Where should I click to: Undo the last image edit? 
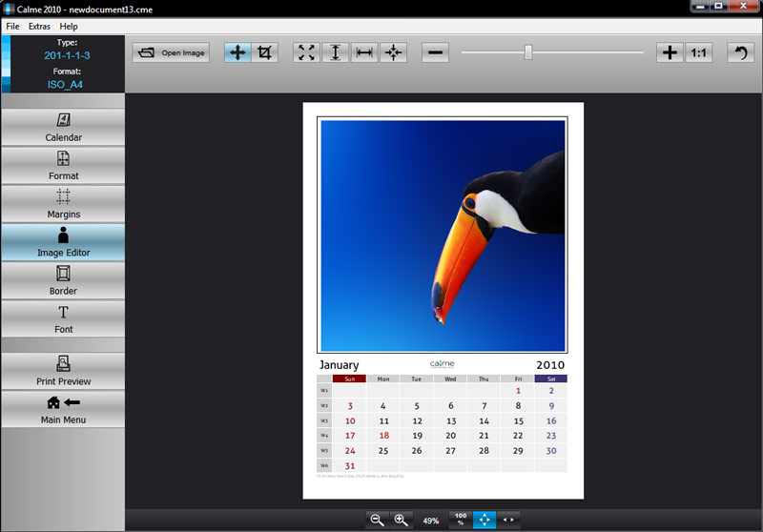(740, 53)
